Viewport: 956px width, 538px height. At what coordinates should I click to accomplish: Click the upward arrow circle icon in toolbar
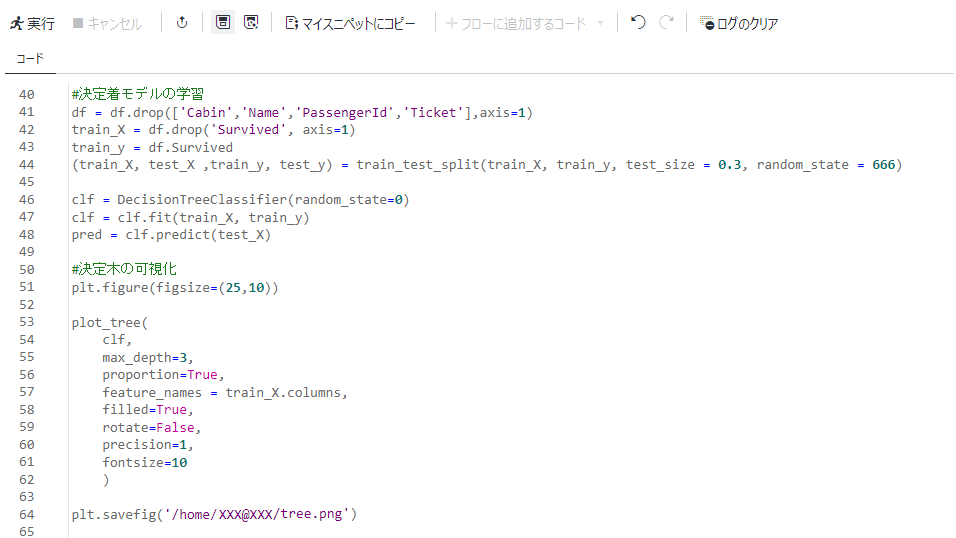[x=182, y=23]
